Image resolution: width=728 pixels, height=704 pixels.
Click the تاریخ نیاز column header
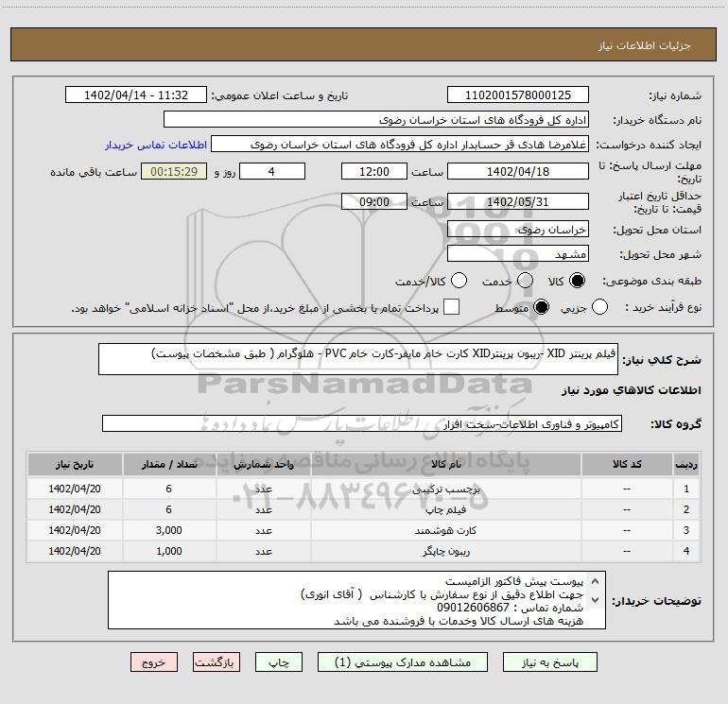pos(75,465)
